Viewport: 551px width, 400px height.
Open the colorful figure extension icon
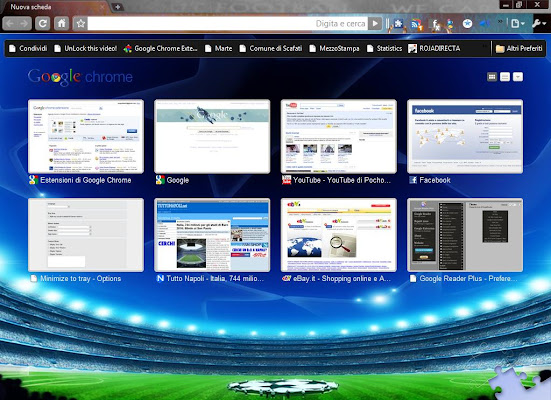coord(450,24)
